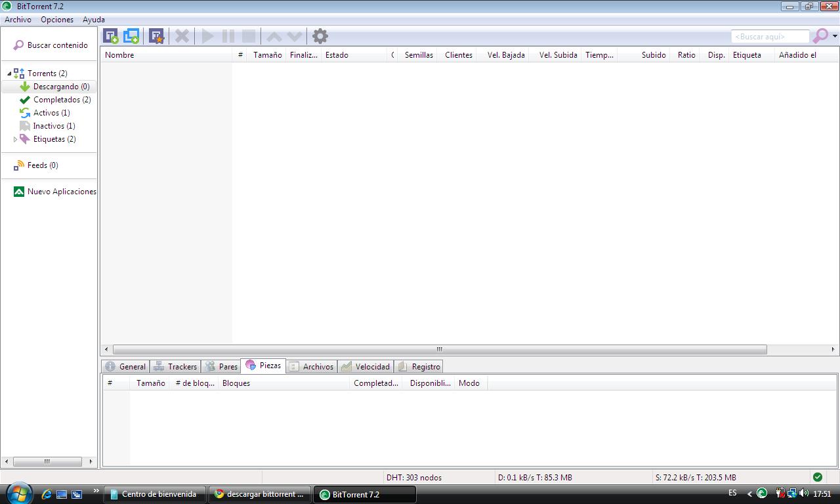Switch to the Velocidad tab
Screen dimensions: 840x504
366,367
